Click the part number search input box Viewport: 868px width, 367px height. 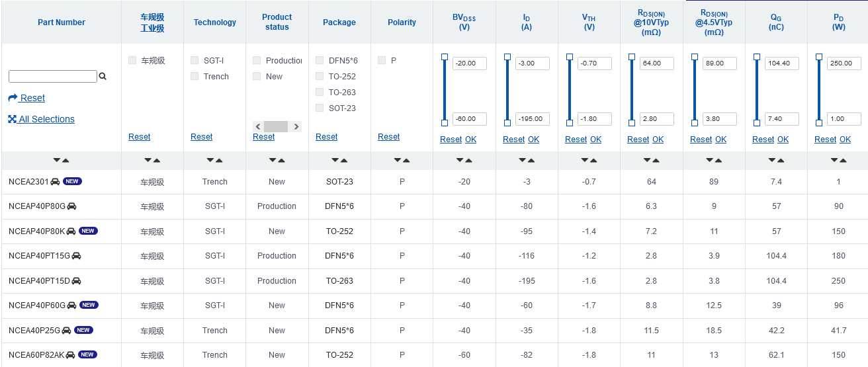(53, 77)
